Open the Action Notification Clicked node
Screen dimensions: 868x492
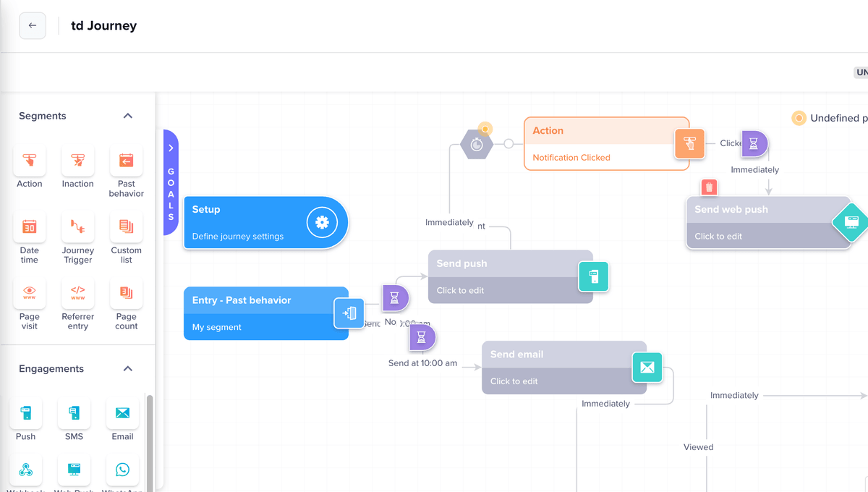tap(606, 144)
